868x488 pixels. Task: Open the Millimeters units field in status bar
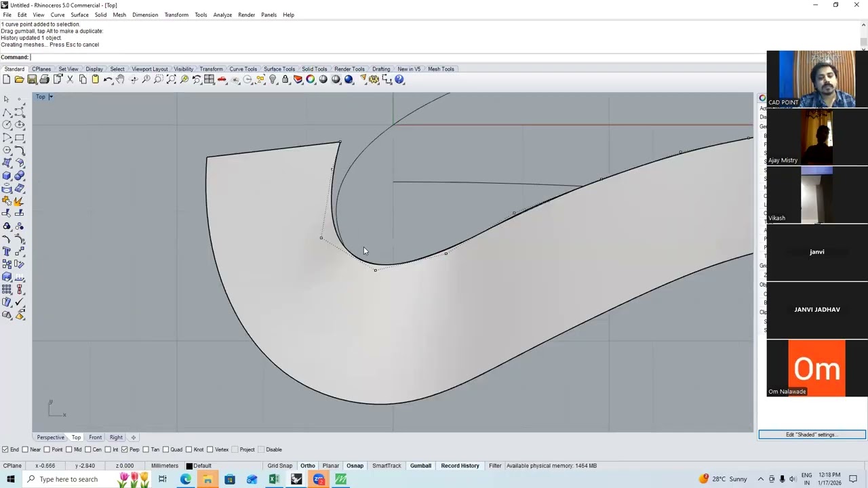click(x=165, y=466)
